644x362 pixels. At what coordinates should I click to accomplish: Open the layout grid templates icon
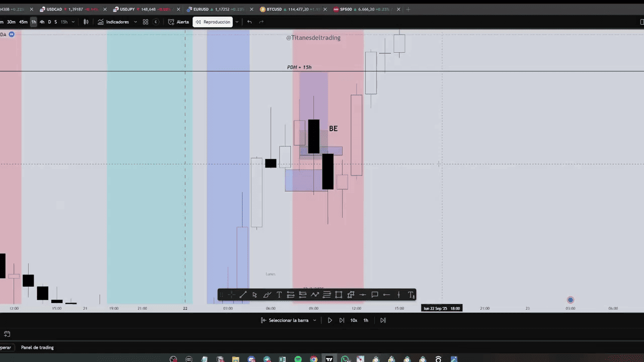coord(145,22)
